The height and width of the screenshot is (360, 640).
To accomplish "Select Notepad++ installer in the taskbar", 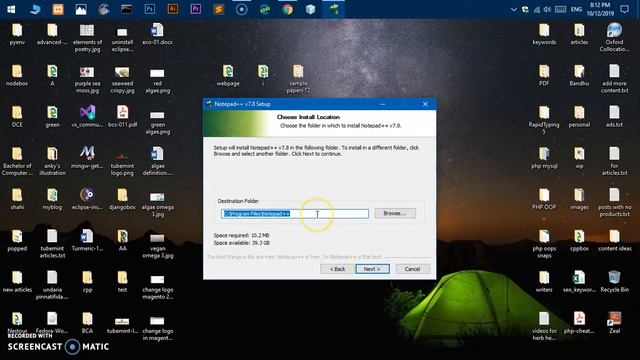I will [333, 9].
